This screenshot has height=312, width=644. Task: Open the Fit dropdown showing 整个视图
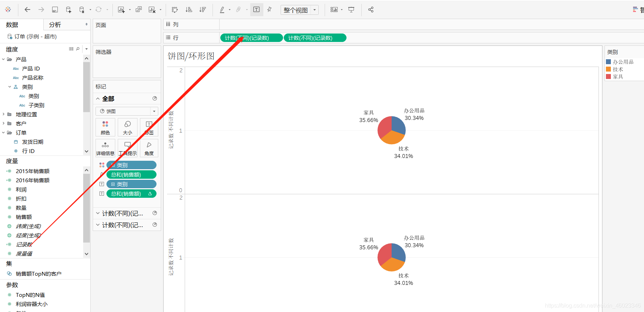coord(300,10)
